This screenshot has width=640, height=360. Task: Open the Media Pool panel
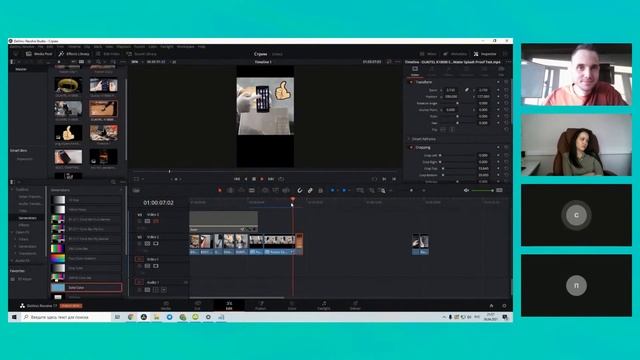39,54
